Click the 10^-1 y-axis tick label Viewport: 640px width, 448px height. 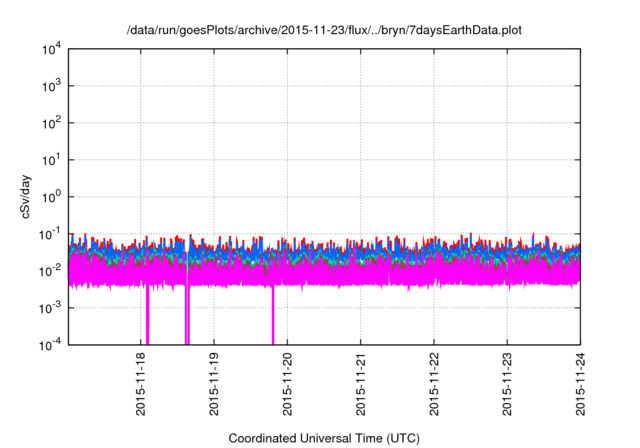[x=51, y=234]
